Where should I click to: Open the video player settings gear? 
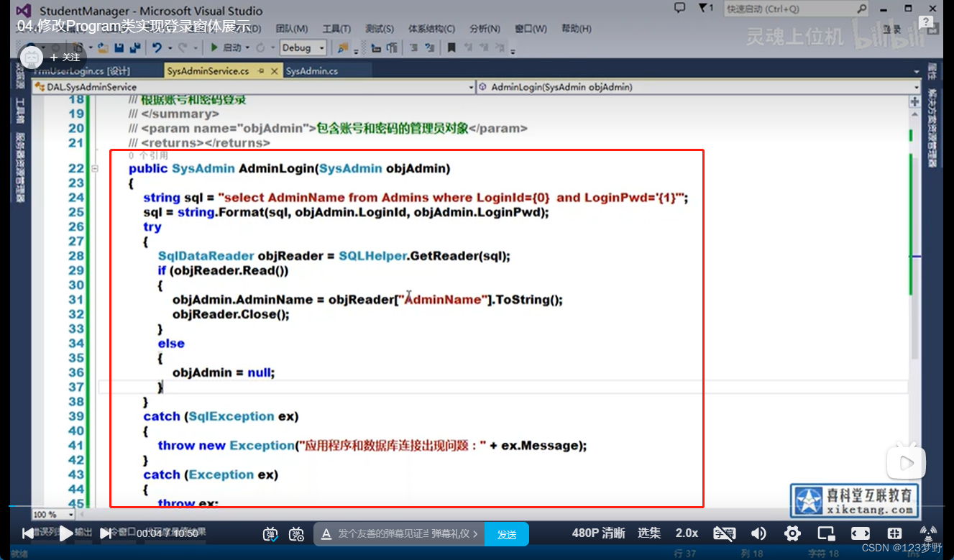(792, 533)
